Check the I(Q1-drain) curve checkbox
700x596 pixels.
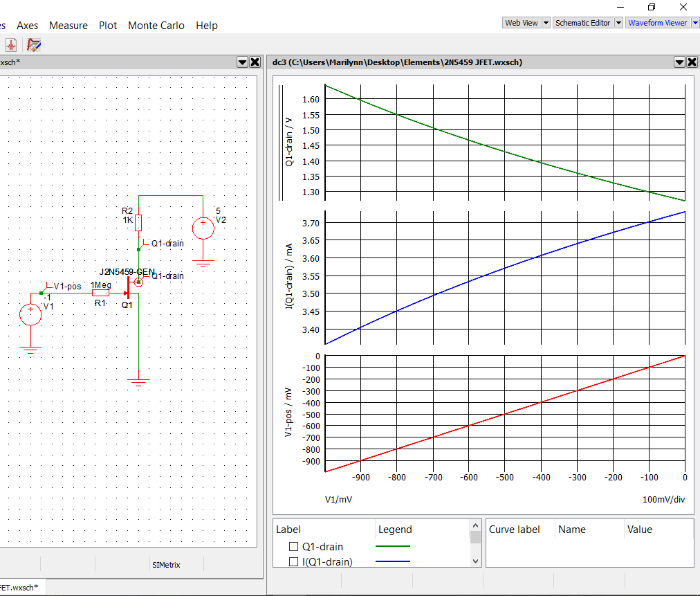[x=293, y=561]
